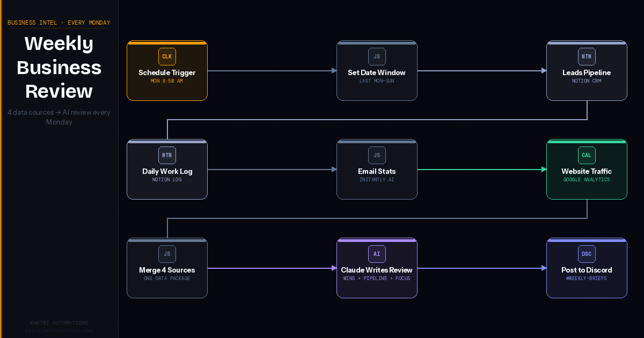Viewport: 644px width, 338px height.
Task: Click the AI icon on Claude Writes Review
Action: (x=377, y=254)
